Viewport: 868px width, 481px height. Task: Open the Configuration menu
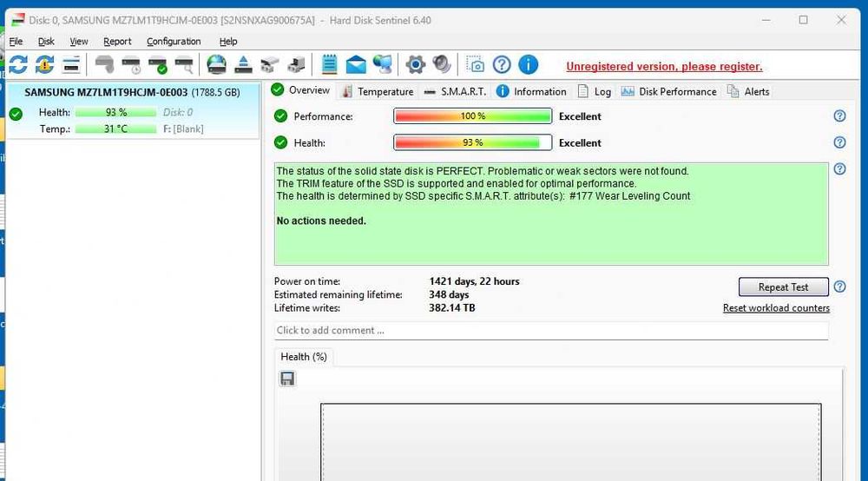(x=174, y=42)
